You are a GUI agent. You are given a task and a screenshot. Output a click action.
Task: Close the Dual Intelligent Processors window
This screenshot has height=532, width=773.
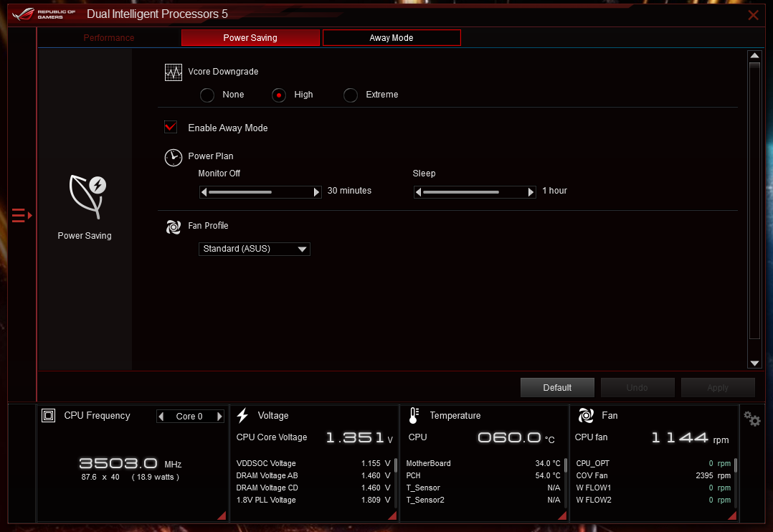coord(753,15)
